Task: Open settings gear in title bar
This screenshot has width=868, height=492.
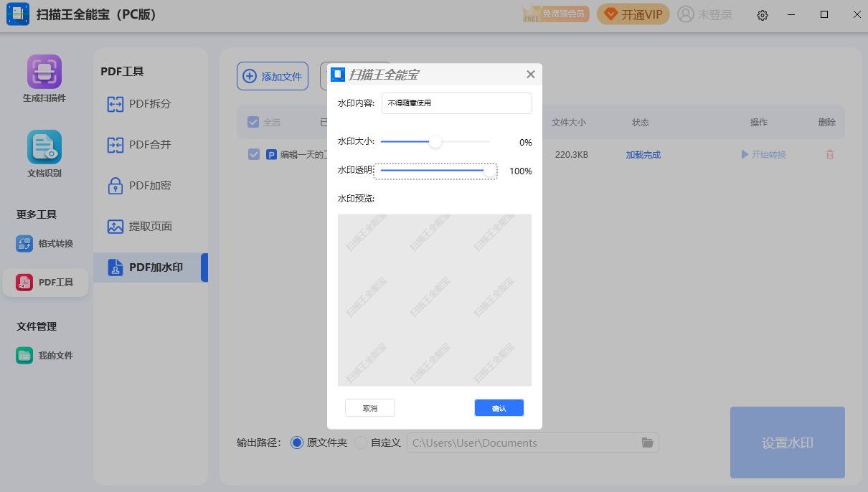Action: (763, 15)
